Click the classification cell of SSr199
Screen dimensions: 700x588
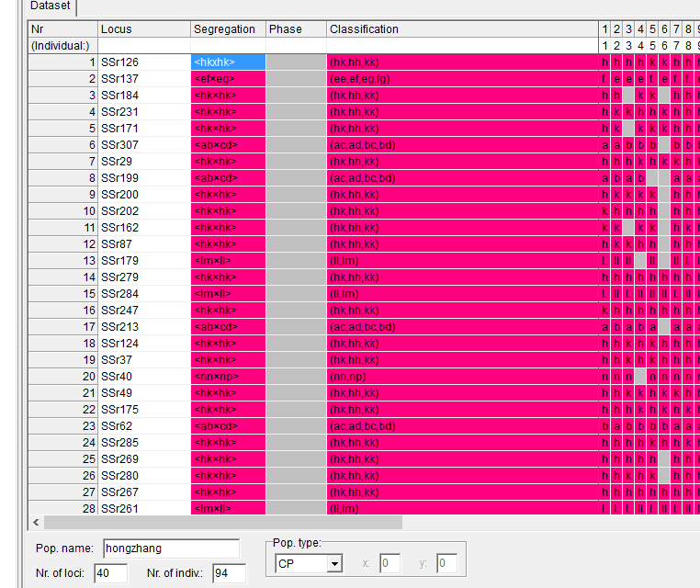click(462, 177)
